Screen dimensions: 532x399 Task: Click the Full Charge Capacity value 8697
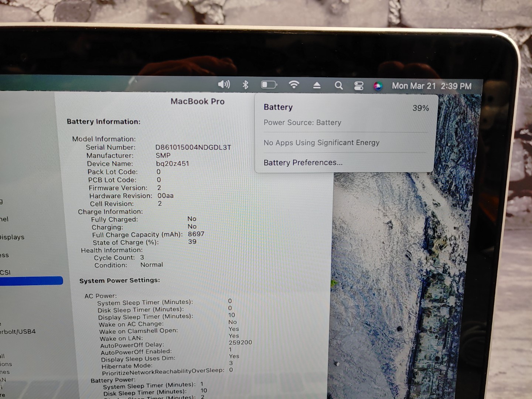click(x=196, y=234)
